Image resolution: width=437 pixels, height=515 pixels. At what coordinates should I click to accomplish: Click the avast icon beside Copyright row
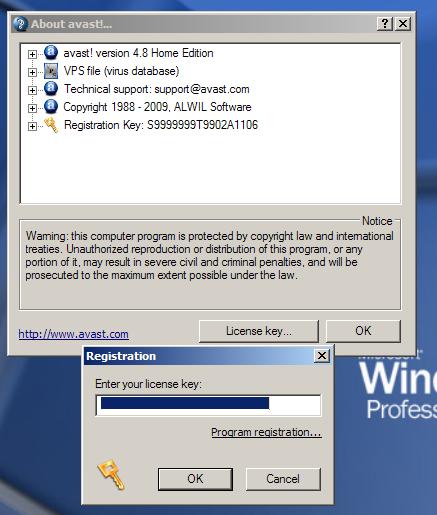(x=51, y=106)
